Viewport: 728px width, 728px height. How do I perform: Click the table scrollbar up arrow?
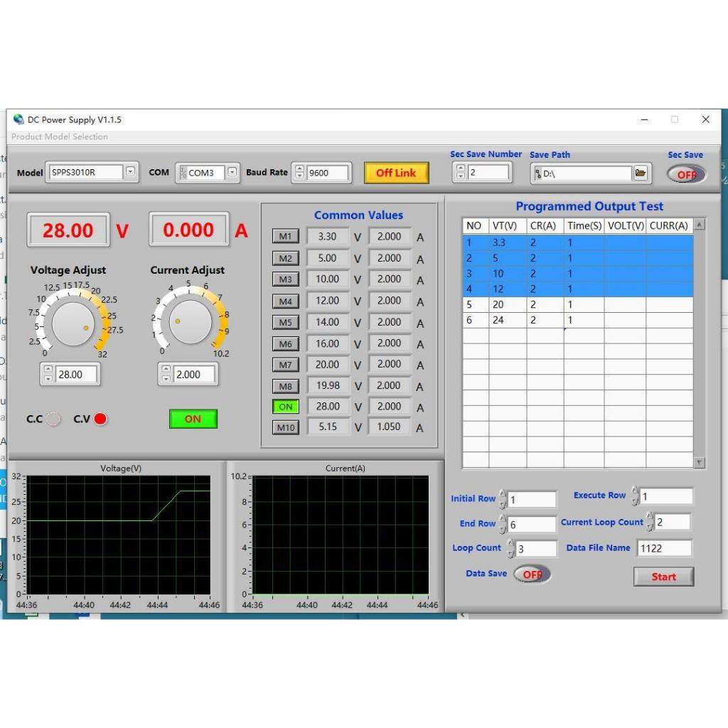pyautogui.click(x=700, y=225)
